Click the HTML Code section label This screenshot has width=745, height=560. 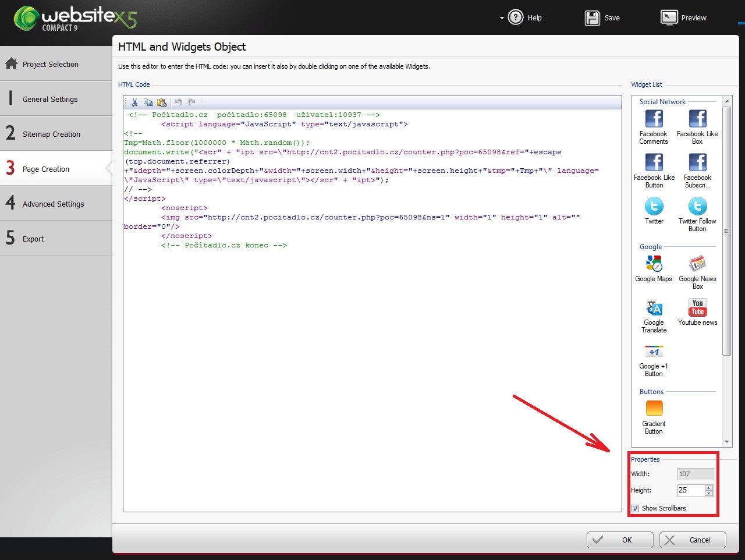pos(134,84)
